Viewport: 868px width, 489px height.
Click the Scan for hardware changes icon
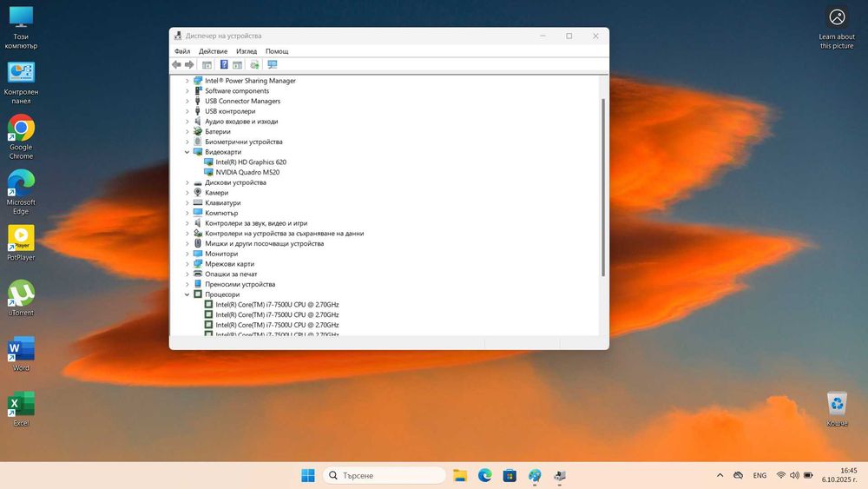254,64
